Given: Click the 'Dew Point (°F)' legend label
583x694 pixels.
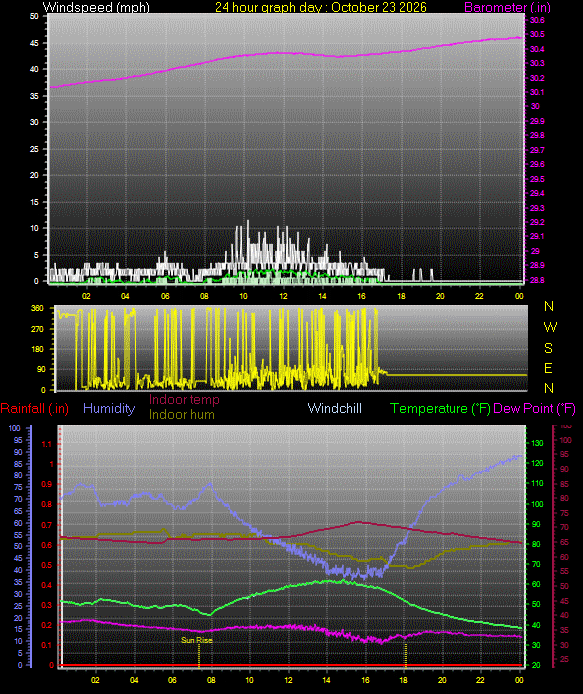Looking at the screenshot, I should pos(534,408).
